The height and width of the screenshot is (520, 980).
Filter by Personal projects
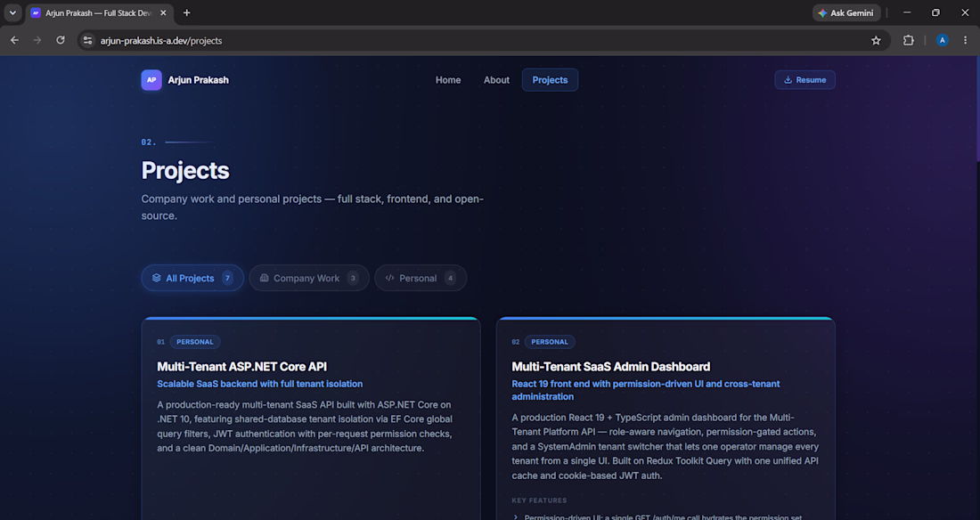[420, 278]
